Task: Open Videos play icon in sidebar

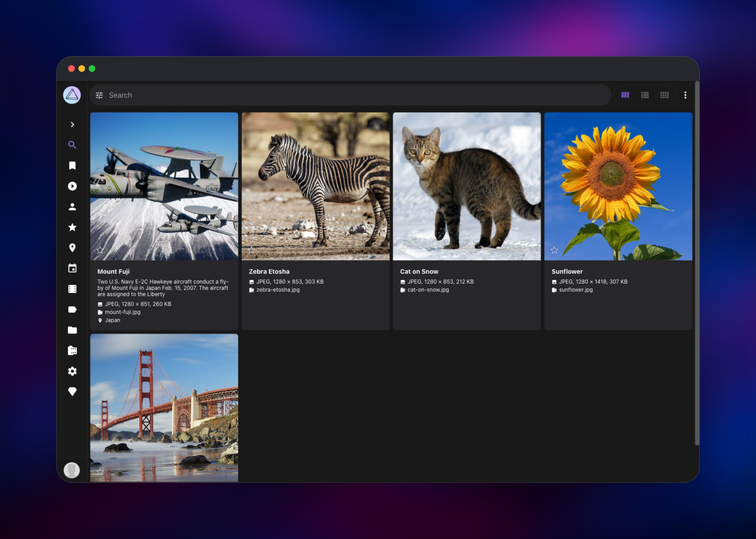Action: [72, 186]
